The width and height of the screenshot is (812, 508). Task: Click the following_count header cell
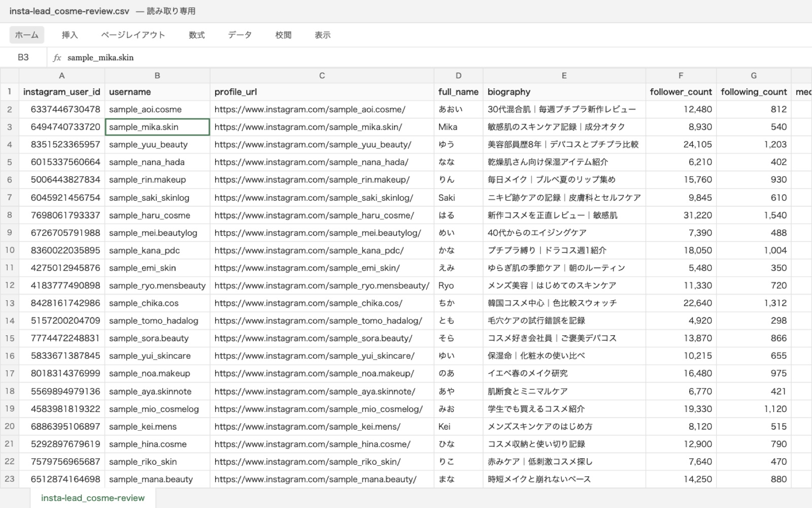pyautogui.click(x=754, y=92)
